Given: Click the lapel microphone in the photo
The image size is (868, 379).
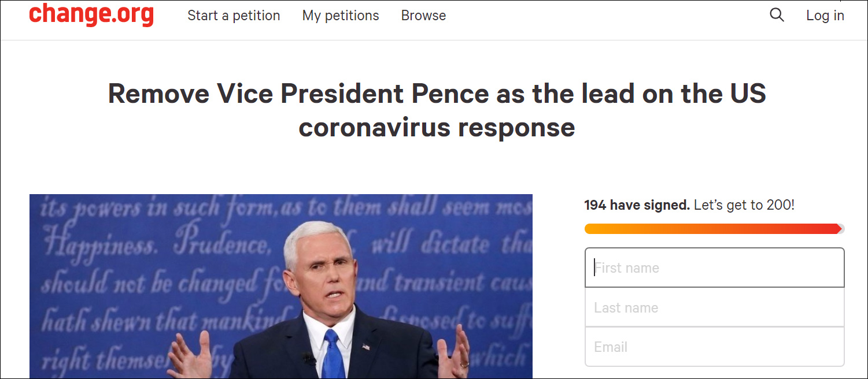Looking at the screenshot, I should [308, 359].
